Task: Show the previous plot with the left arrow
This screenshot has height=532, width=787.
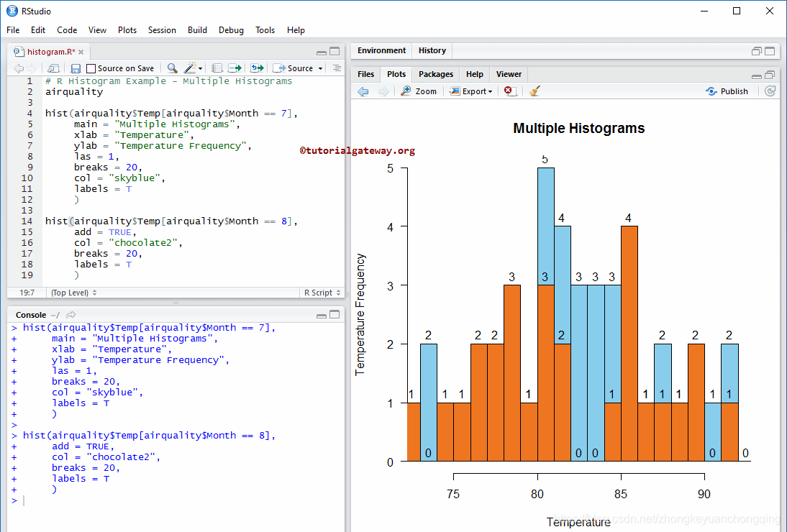Action: [x=363, y=91]
